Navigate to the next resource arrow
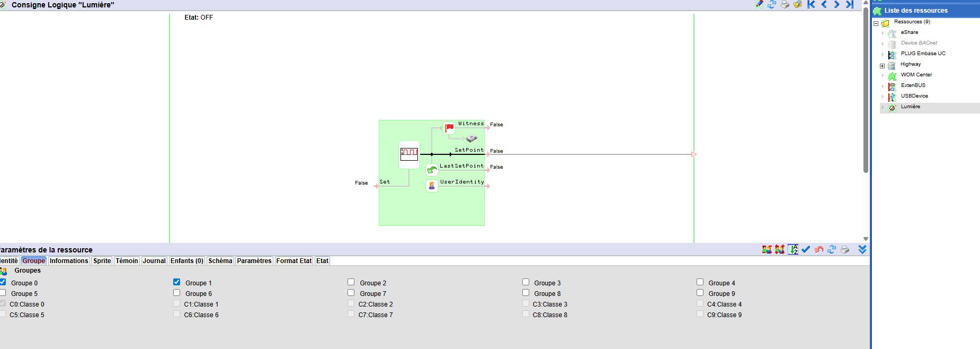980x349 pixels. tap(836, 4)
